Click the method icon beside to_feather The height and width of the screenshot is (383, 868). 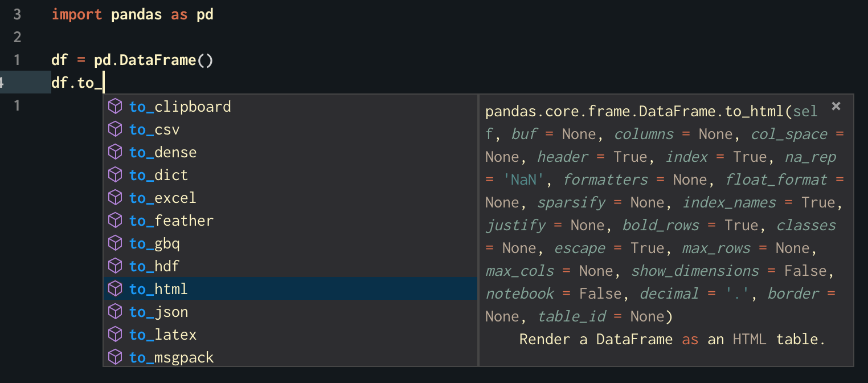point(116,220)
